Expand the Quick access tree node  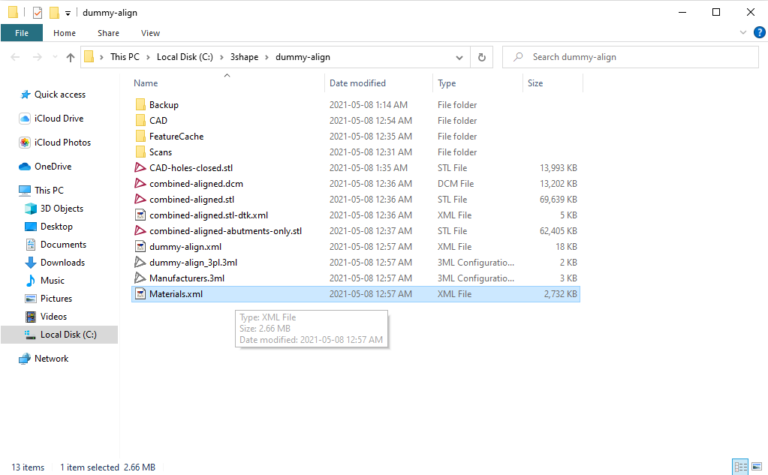pyautogui.click(x=9, y=95)
